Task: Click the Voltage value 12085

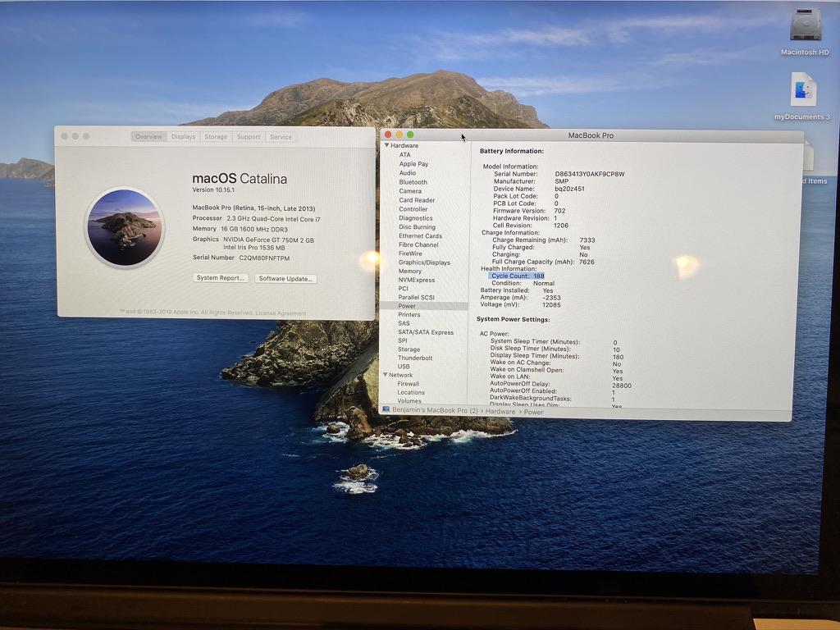Action: (551, 305)
